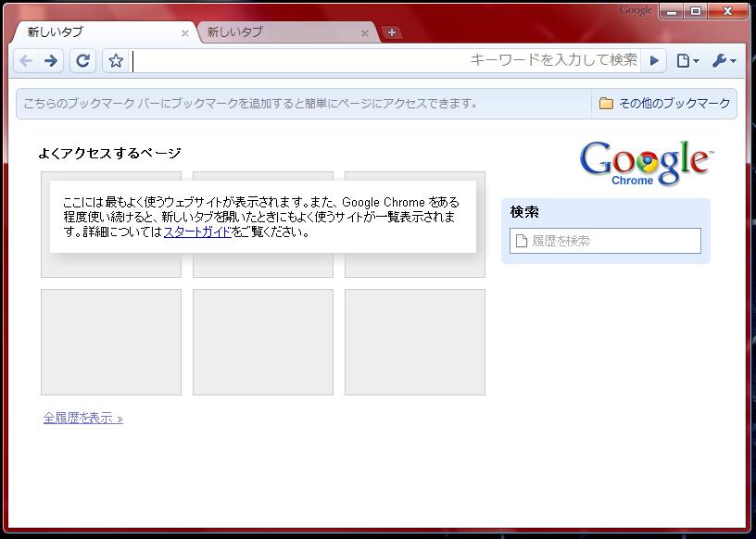Screen dimensions: 756x539
Task: Click the Back navigation arrow
Action: (x=26, y=61)
